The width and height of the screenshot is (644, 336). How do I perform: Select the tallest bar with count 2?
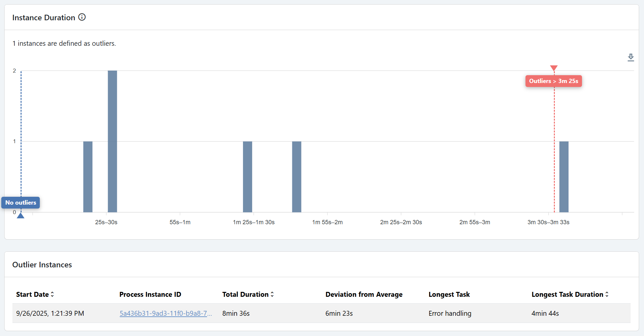pyautogui.click(x=112, y=141)
